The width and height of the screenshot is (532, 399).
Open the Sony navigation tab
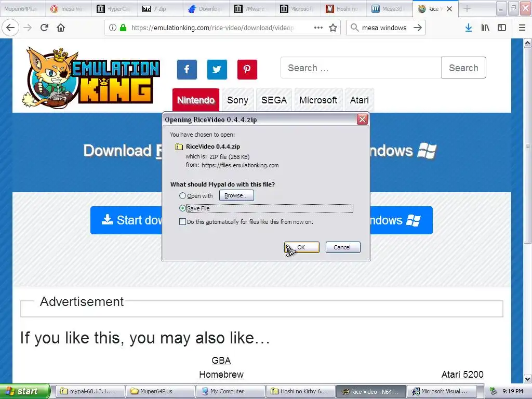coord(238,100)
